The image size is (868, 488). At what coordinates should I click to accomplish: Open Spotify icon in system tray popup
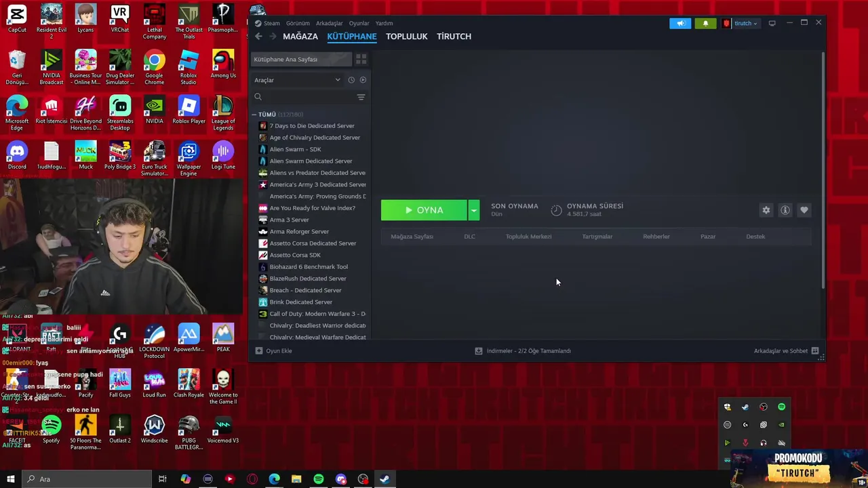click(x=781, y=407)
